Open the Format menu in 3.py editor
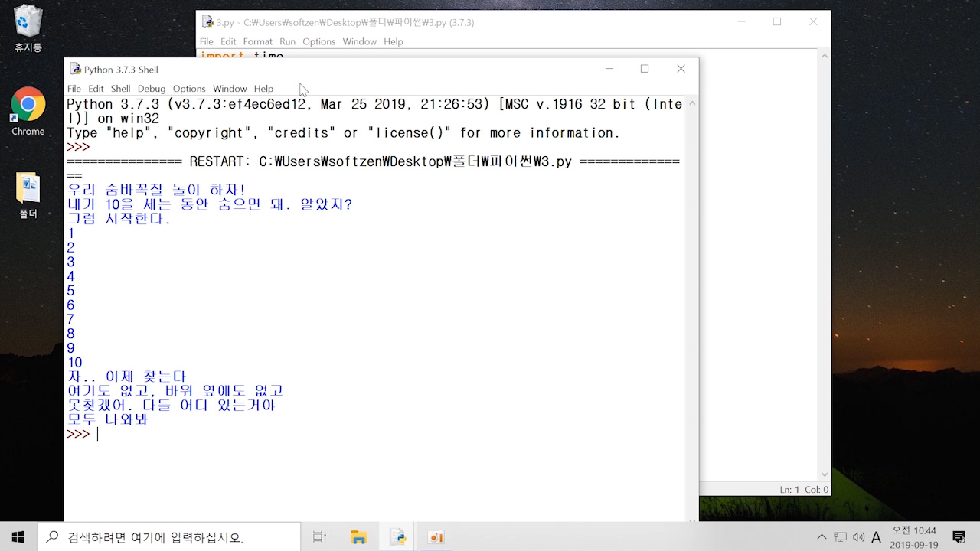The image size is (980, 551). [258, 41]
